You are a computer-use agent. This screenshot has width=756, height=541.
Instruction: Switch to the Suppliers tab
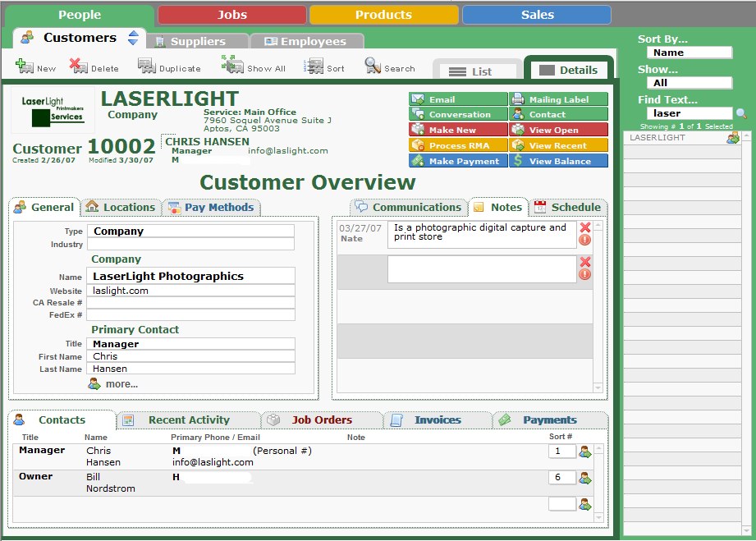(198, 41)
